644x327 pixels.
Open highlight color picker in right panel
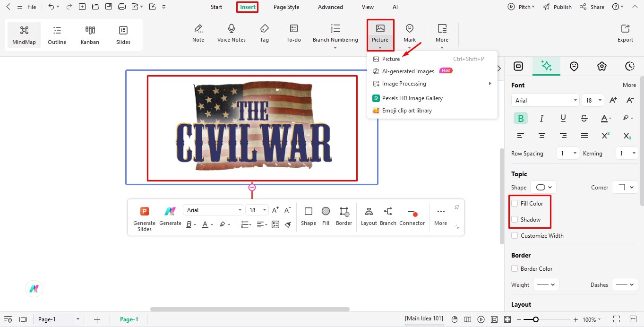click(x=627, y=118)
